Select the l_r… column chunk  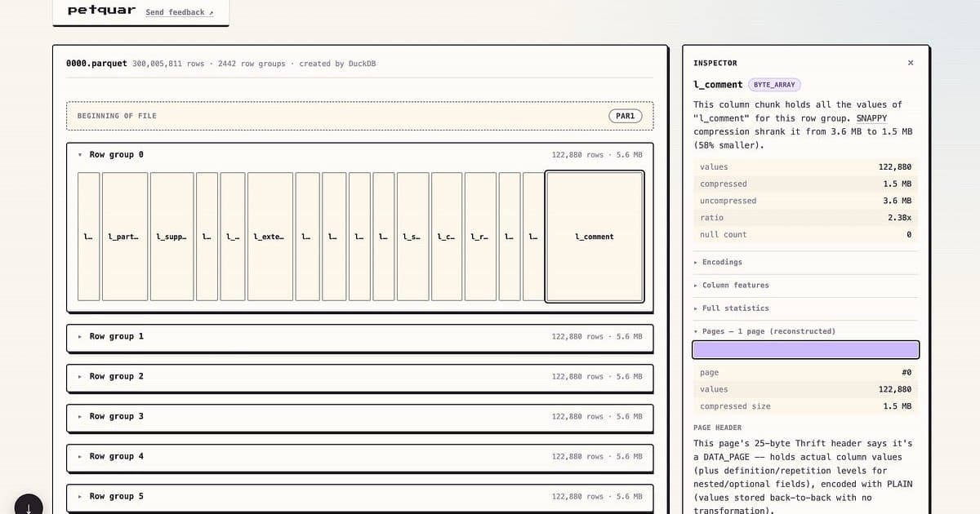(x=480, y=237)
